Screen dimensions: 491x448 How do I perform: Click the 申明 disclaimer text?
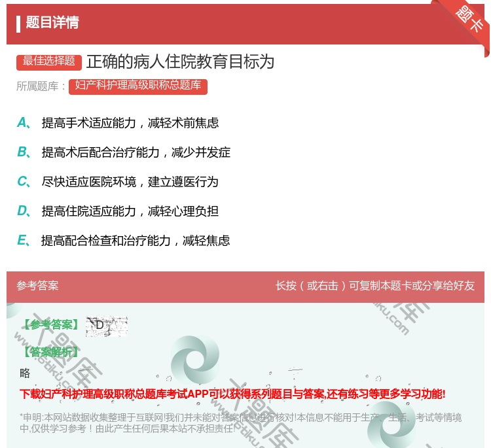pos(240,422)
